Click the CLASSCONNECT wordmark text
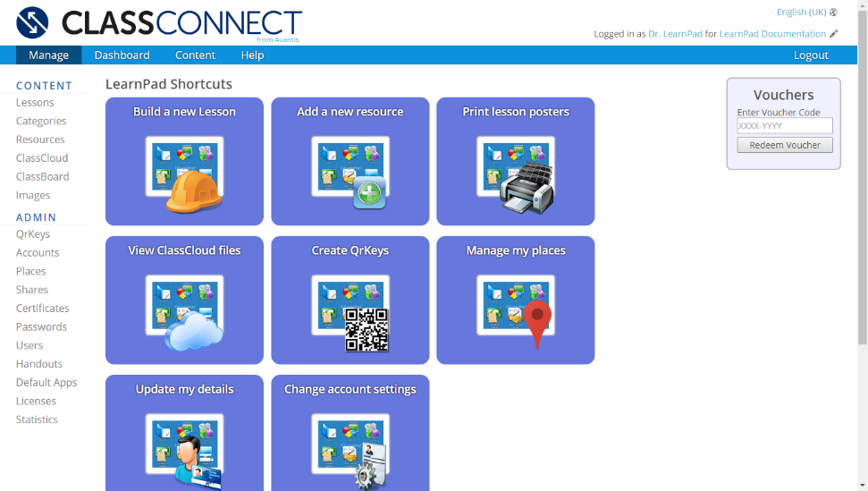The width and height of the screenshot is (868, 491). click(181, 24)
